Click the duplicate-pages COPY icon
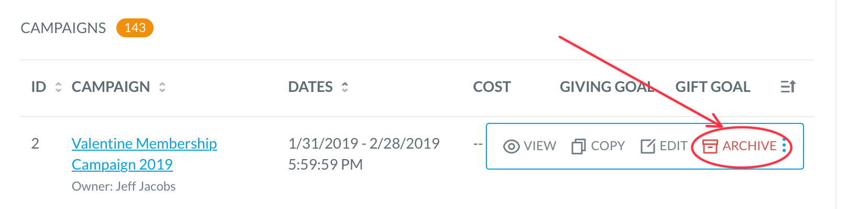This screenshot has width=868, height=209. click(578, 146)
